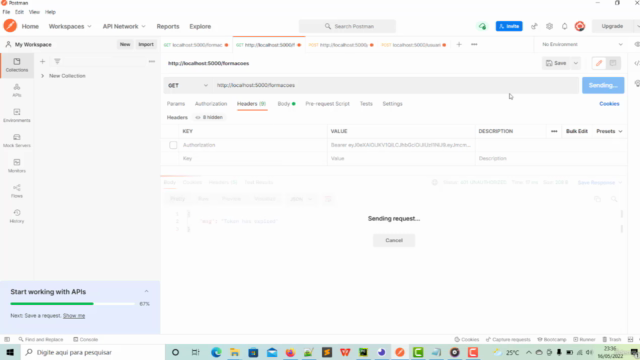Open the File menu
The width and height of the screenshot is (640, 360).
(6, 12)
